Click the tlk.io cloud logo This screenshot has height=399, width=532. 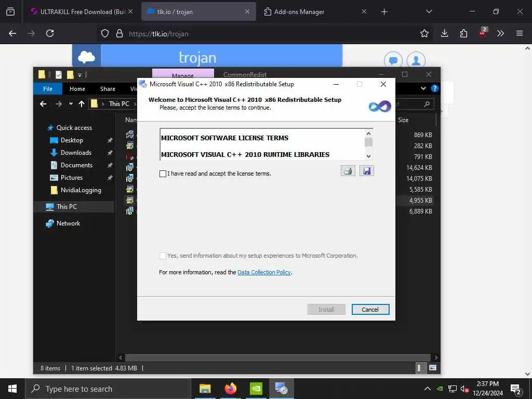87,57
